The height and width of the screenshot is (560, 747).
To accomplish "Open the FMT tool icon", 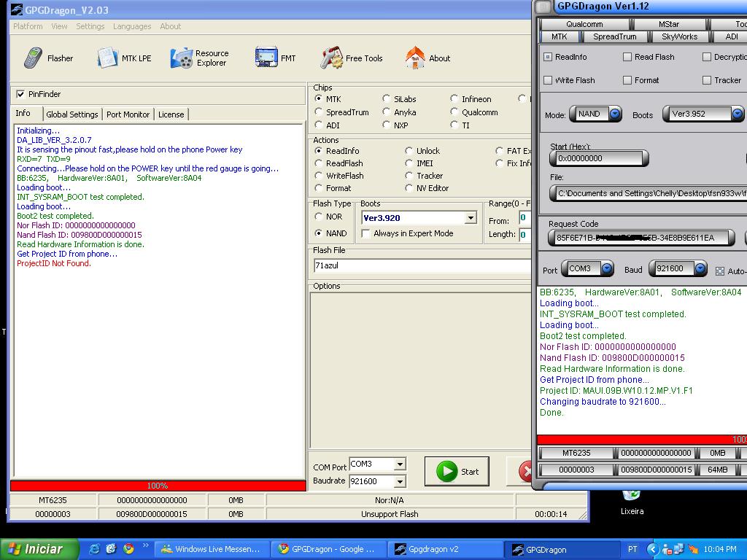I will pos(266,58).
